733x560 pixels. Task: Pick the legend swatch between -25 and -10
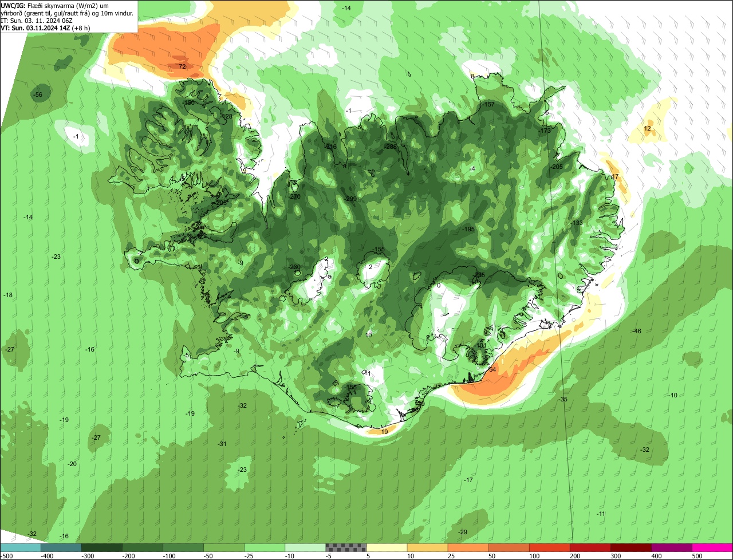(x=264, y=547)
